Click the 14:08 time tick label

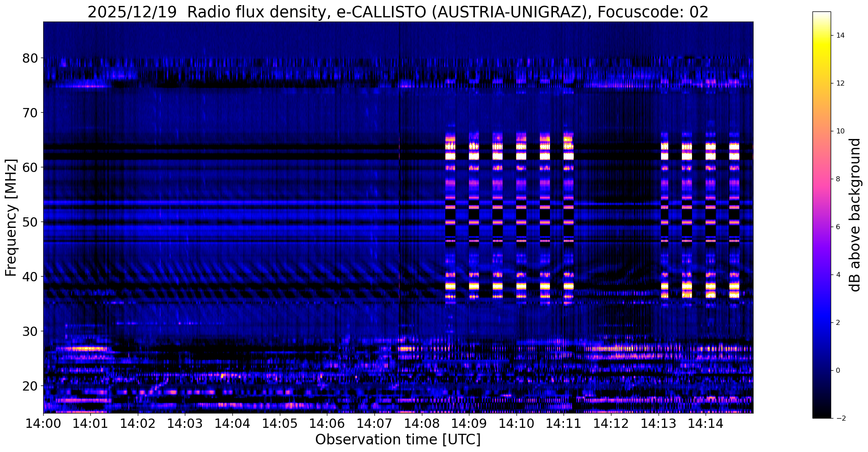(x=421, y=423)
